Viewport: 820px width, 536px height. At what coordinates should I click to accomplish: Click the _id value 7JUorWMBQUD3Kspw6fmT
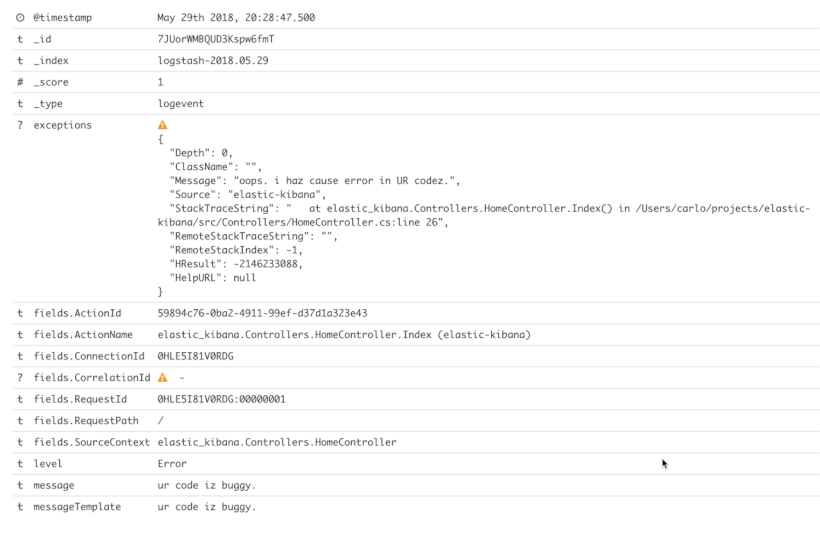point(216,39)
